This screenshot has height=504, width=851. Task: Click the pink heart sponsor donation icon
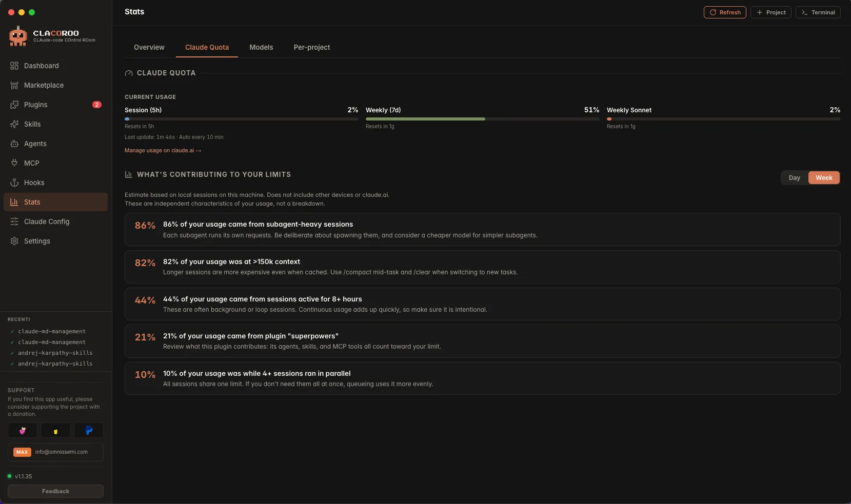coord(23,431)
